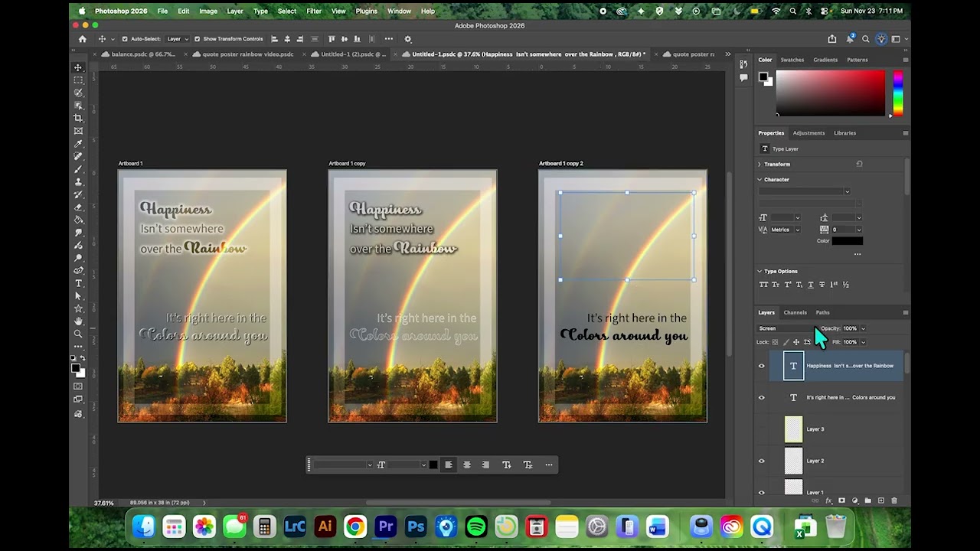Left align text in floating taskbar

pos(449,465)
